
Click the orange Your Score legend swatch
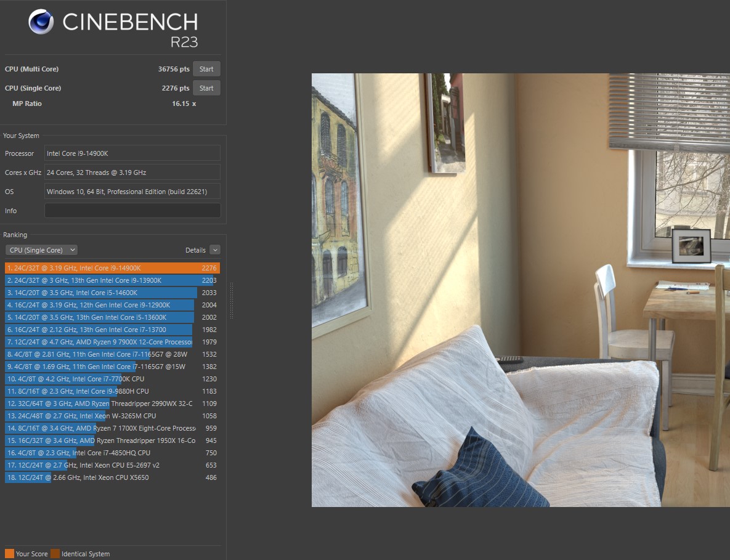[9, 553]
